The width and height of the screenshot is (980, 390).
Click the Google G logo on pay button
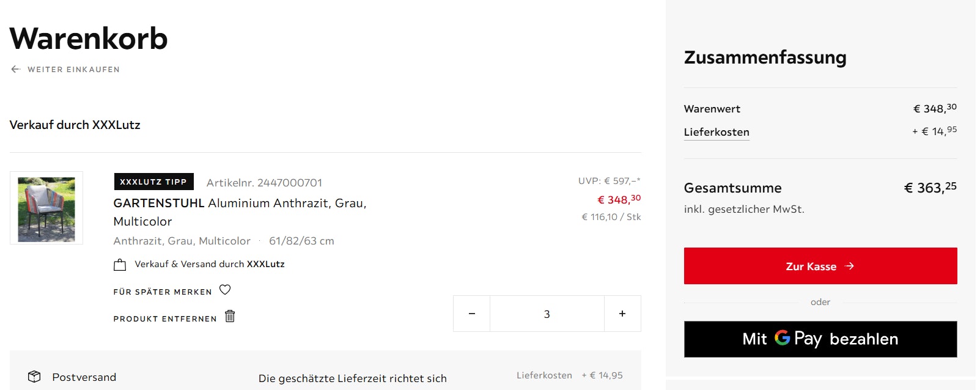tap(782, 337)
